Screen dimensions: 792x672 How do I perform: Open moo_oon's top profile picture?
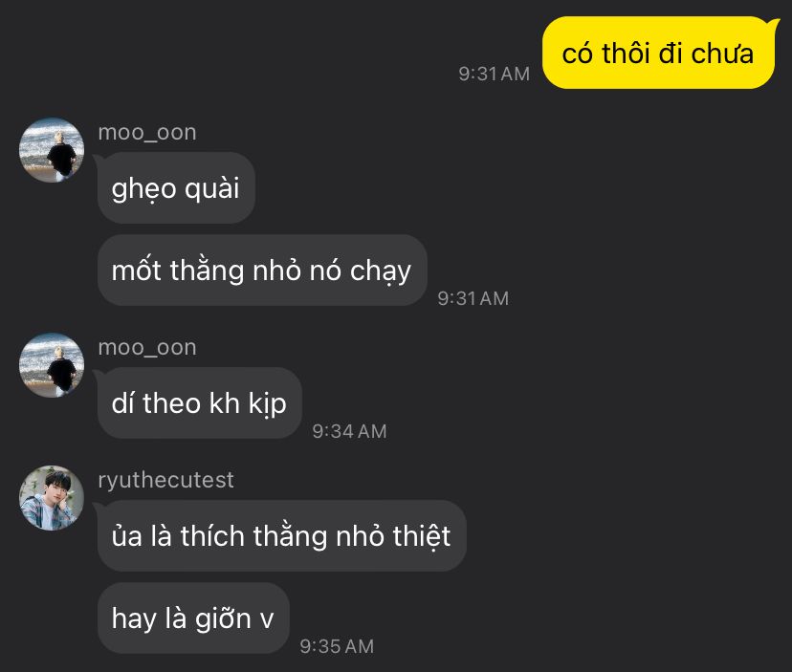[52, 150]
